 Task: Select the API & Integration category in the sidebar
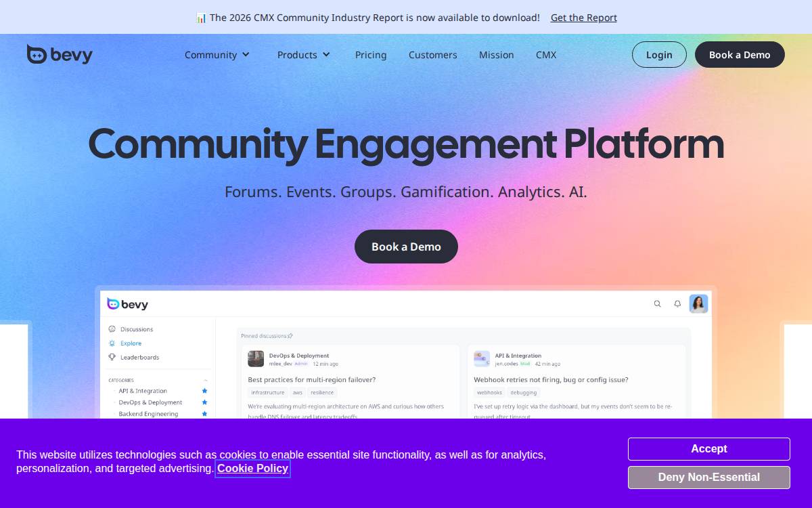[x=143, y=391]
